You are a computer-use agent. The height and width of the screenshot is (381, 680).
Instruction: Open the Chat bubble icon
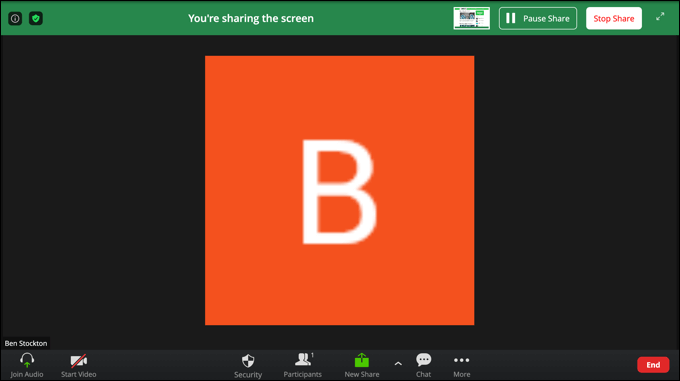click(x=424, y=360)
